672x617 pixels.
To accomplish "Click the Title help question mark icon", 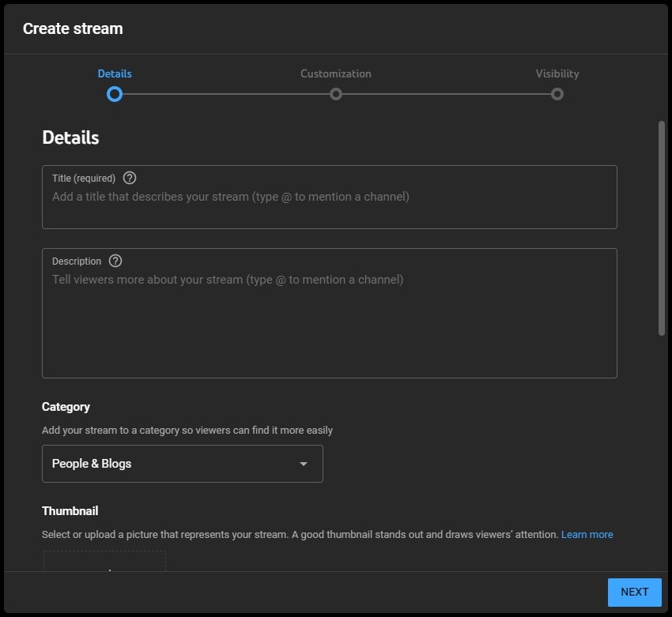I will 130,178.
